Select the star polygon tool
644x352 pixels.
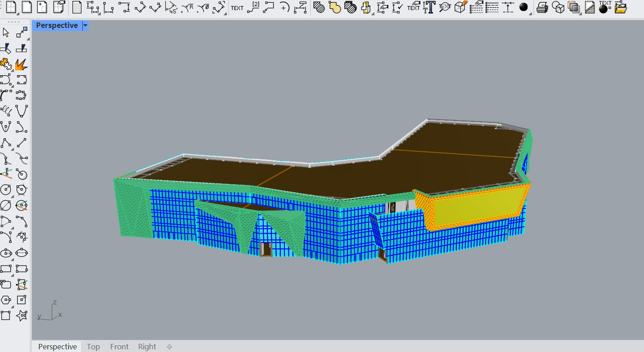pos(21,315)
